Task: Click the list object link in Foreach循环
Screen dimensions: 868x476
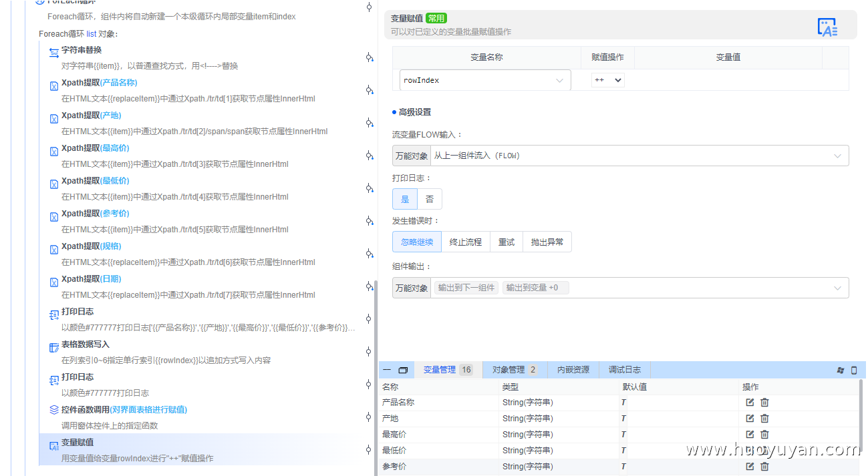Action: tap(91, 33)
